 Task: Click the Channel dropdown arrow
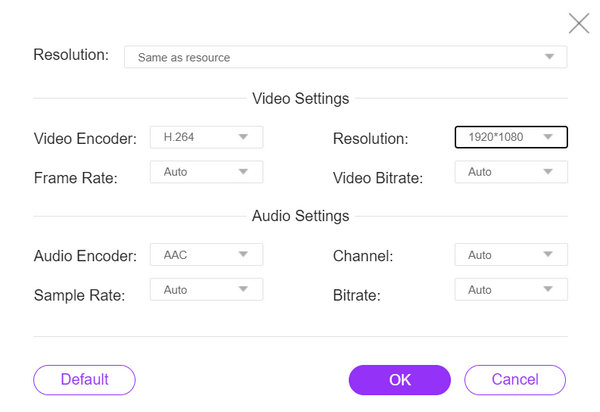tap(548, 255)
